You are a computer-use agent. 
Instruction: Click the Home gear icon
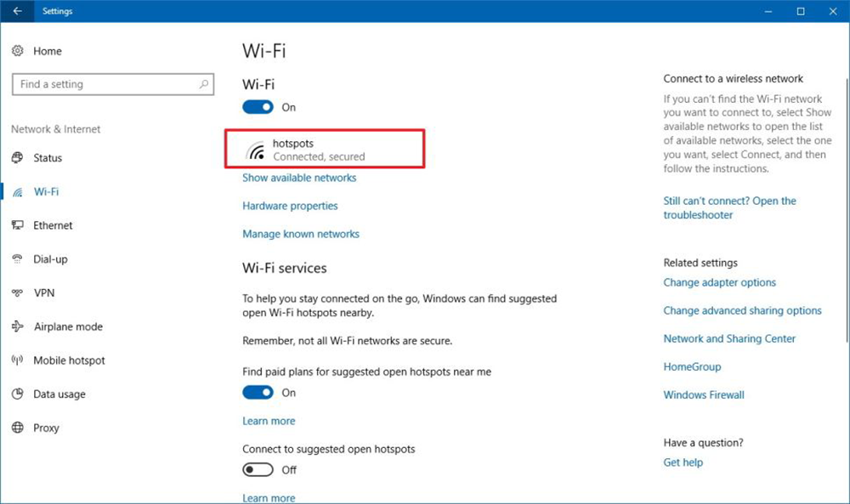click(x=17, y=51)
